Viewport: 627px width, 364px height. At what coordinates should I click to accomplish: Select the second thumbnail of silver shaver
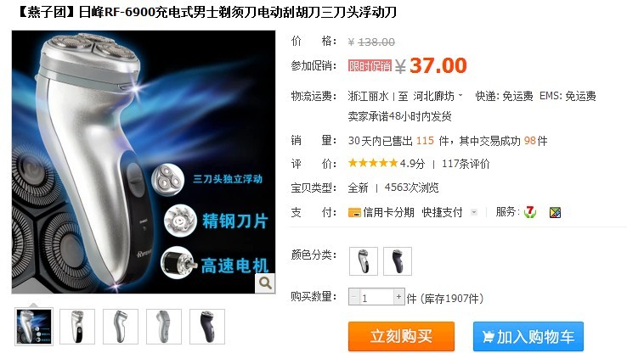77,327
